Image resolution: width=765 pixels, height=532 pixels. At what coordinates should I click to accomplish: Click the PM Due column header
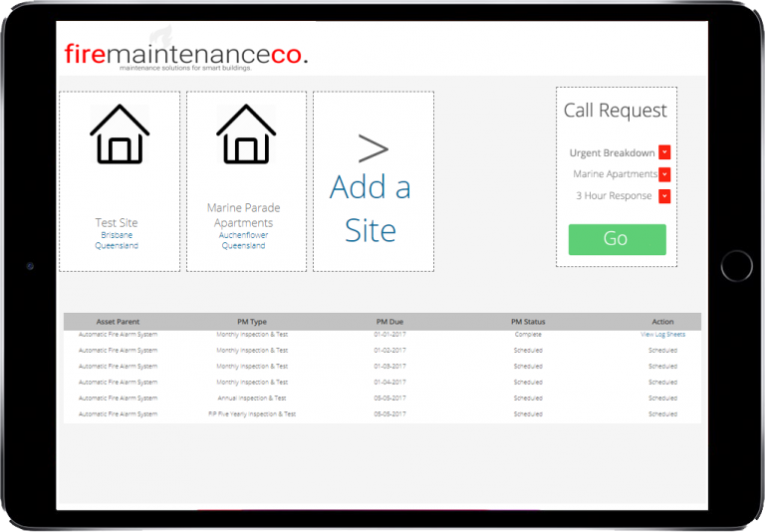390,322
